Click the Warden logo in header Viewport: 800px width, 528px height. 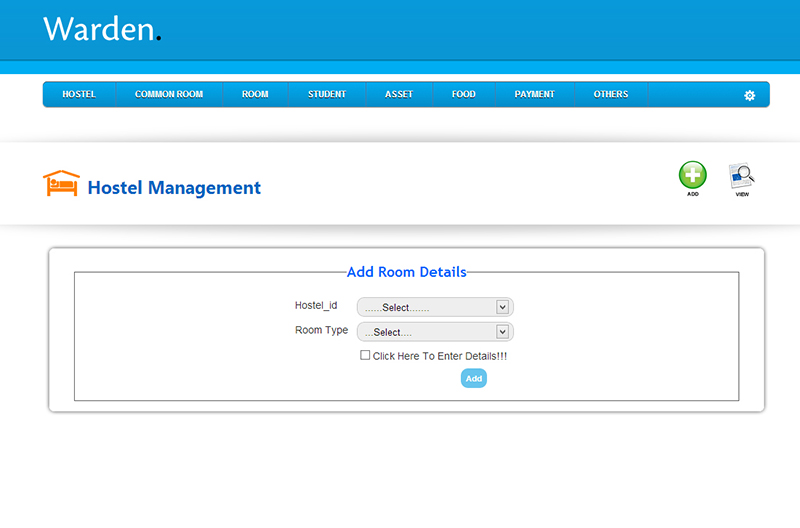pos(102,29)
